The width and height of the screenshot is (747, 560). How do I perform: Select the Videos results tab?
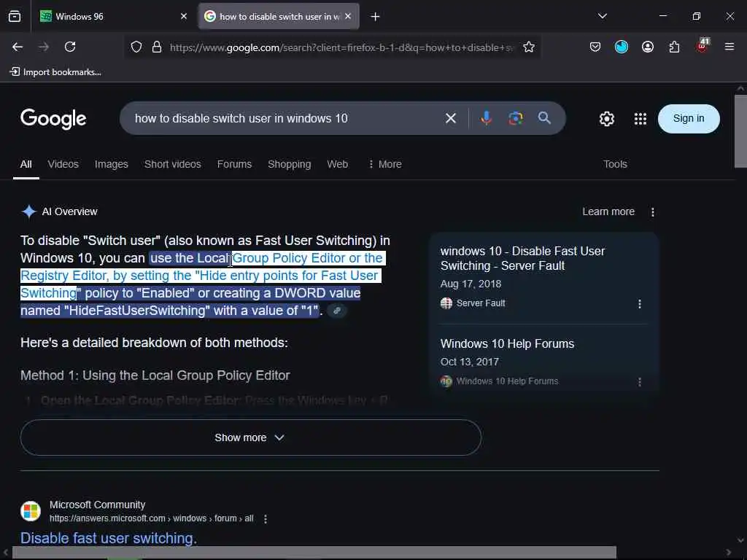point(63,164)
